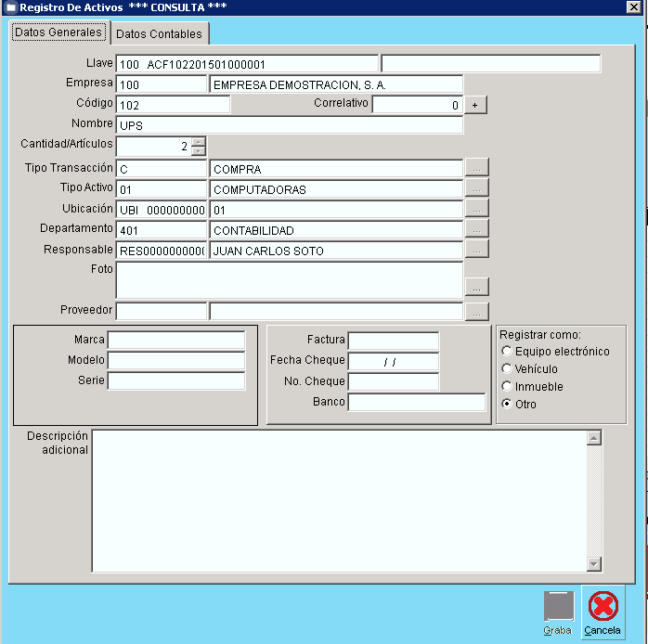The width and height of the screenshot is (648, 644).
Task: Open the Tipo Activo lookup button
Action: click(476, 189)
